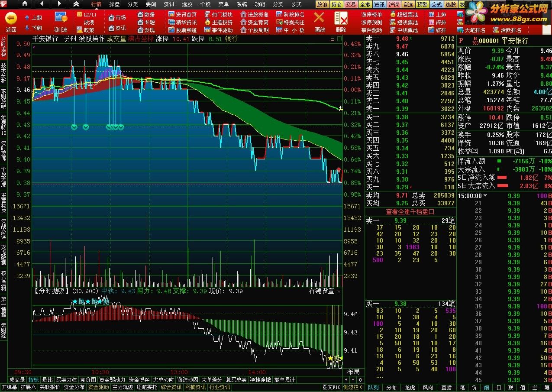Toggle 关联报价 panel

pyautogui.click(x=50, y=387)
